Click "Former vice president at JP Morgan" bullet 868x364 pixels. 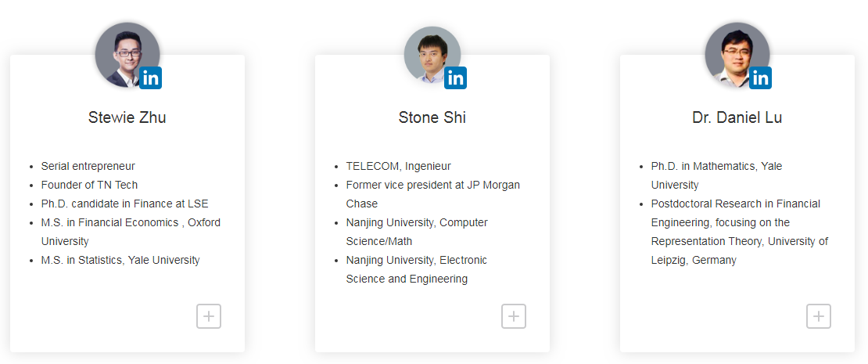432,185
